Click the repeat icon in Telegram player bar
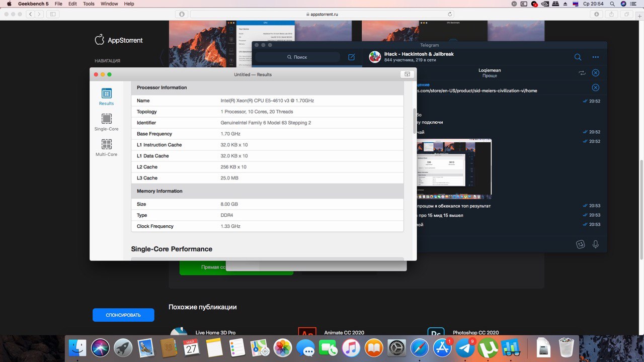Image resolution: width=644 pixels, height=362 pixels. click(582, 73)
